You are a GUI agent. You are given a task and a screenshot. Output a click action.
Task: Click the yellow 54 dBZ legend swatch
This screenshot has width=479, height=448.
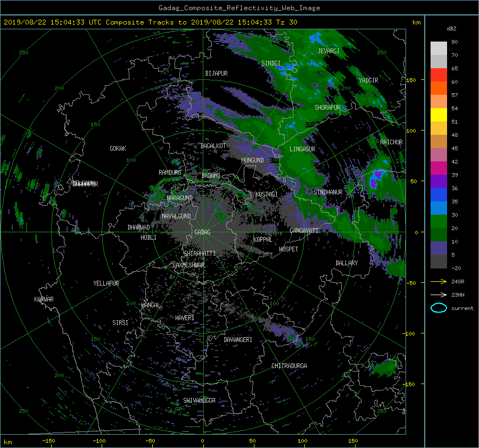pos(439,115)
